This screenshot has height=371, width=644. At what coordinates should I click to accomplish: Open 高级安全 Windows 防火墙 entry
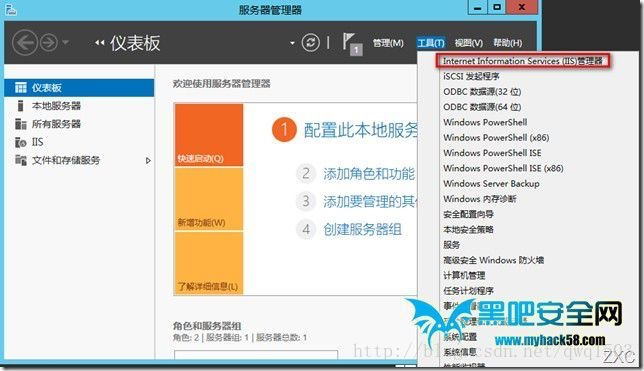click(x=493, y=260)
